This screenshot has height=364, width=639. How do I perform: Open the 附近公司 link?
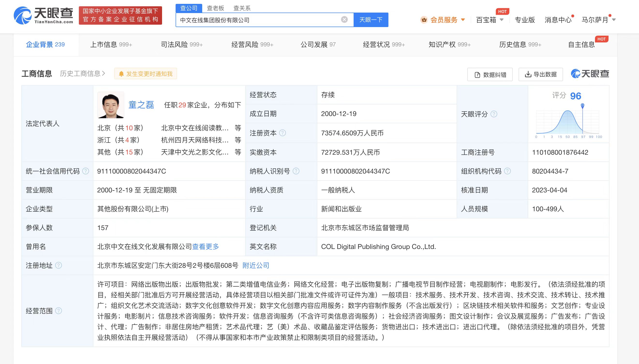point(256,265)
